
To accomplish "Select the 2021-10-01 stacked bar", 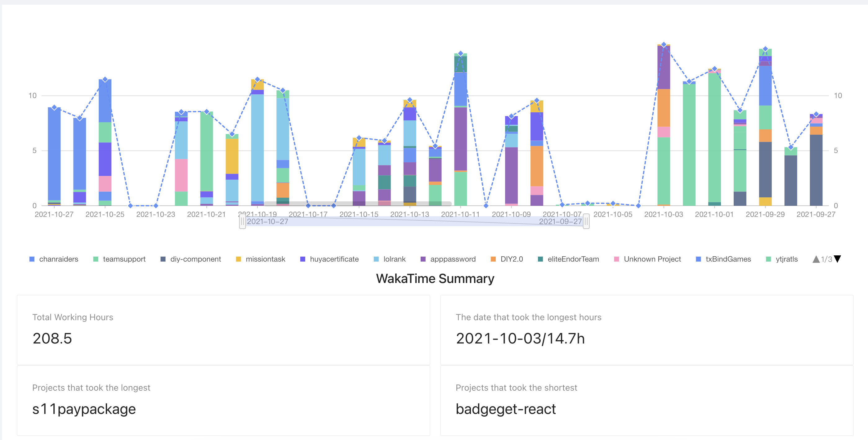I will pos(714,137).
